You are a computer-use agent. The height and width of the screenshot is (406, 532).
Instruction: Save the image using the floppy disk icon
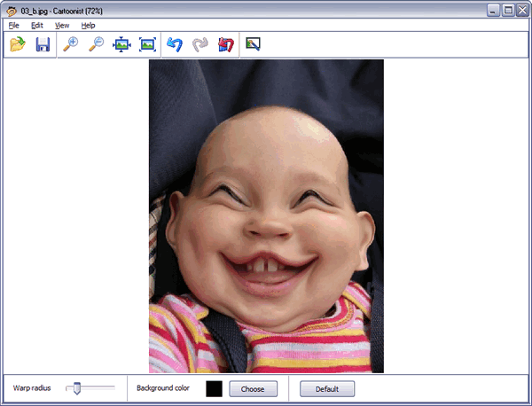pos(42,44)
